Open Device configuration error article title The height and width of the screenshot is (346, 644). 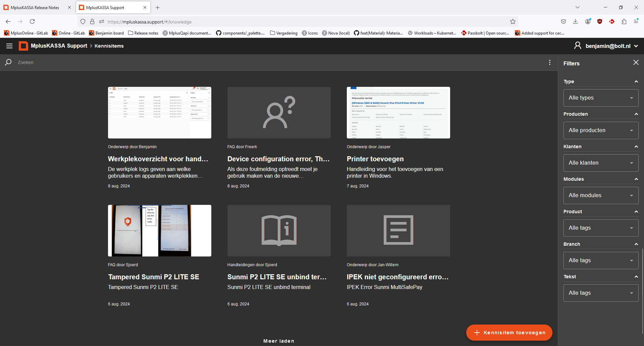point(278,159)
